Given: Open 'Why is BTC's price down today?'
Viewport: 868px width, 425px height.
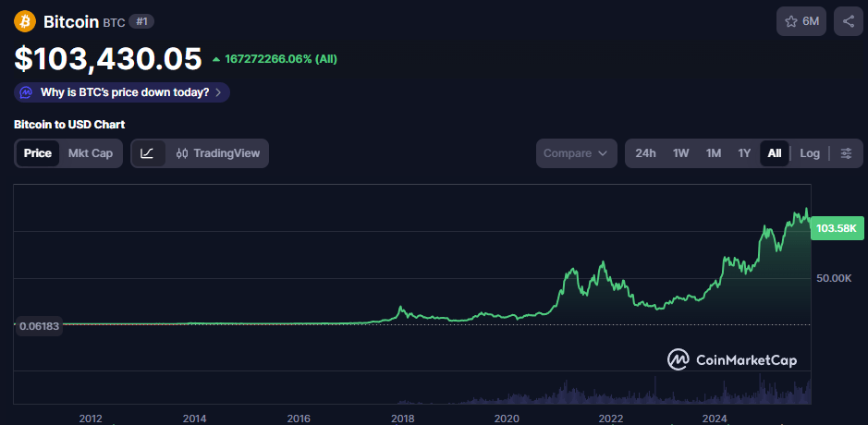Looking at the screenshot, I should coord(122,92).
